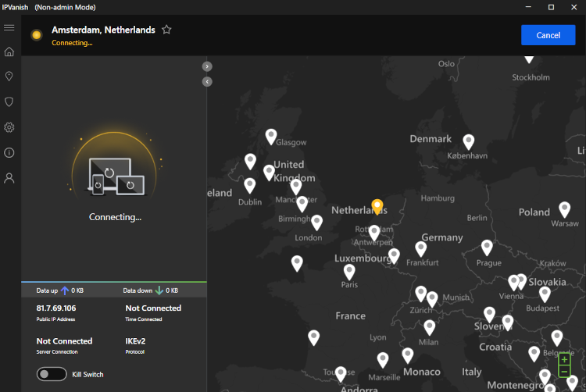Select the London map pin

tap(317, 222)
